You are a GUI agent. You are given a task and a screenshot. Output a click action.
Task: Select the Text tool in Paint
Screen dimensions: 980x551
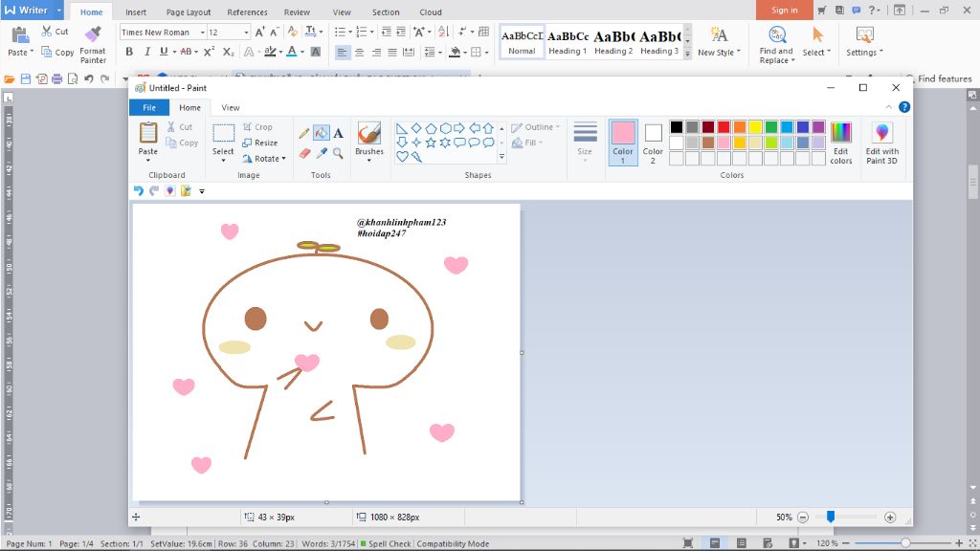(338, 133)
